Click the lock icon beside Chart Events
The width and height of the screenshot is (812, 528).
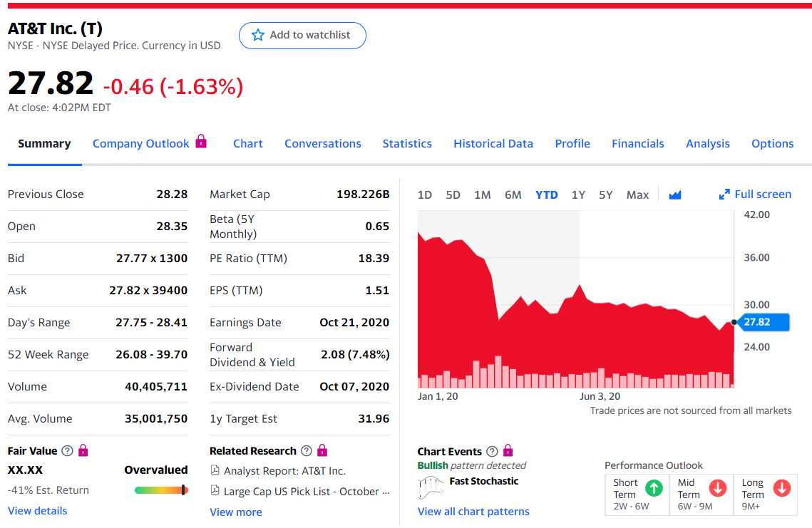pos(508,450)
